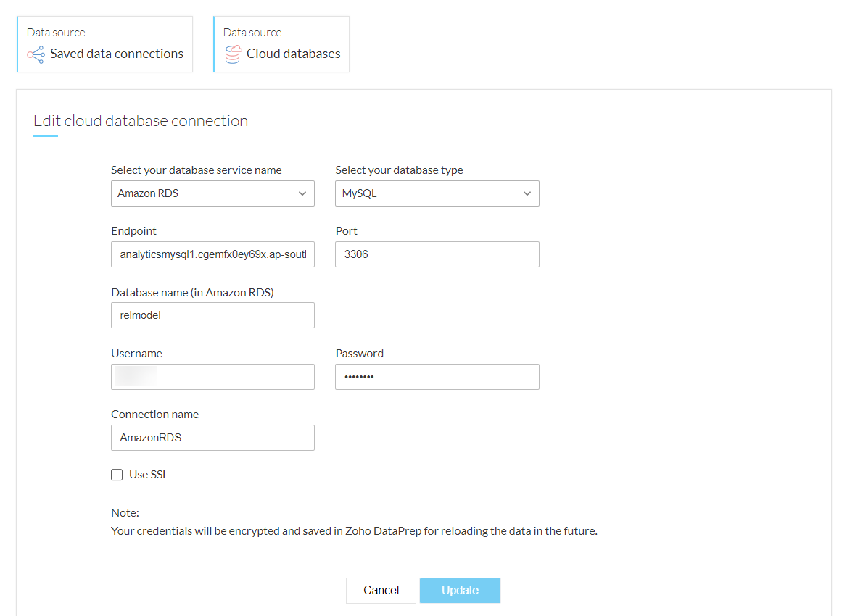Click the Edit cloud database connection heading
Image resolution: width=842 pixels, height=616 pixels.
141,121
